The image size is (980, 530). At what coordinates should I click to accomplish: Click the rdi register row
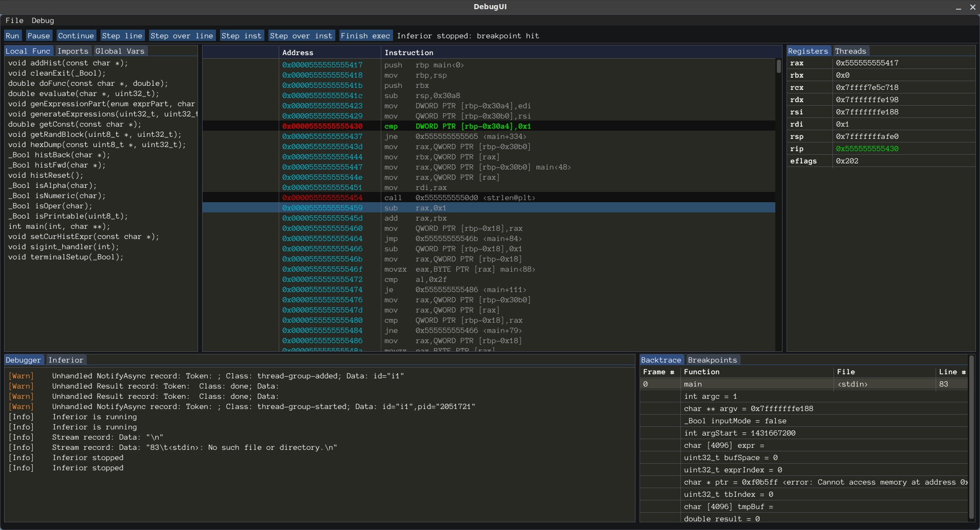tap(880, 124)
